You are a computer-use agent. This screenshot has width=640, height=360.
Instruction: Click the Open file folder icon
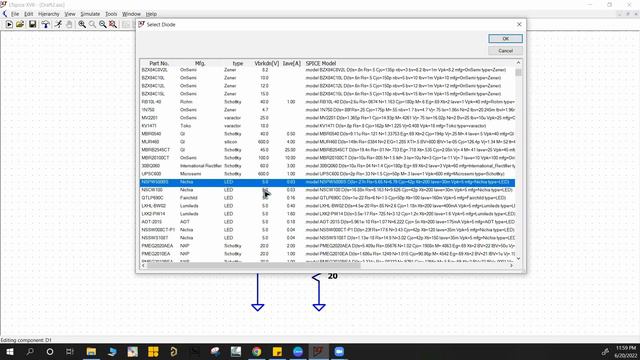pos(20,24)
